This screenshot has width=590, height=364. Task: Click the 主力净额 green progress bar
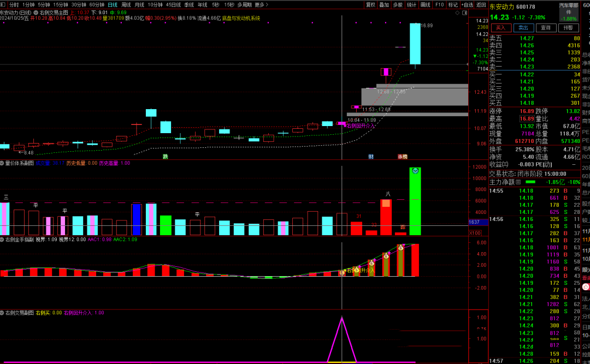pos(530,182)
